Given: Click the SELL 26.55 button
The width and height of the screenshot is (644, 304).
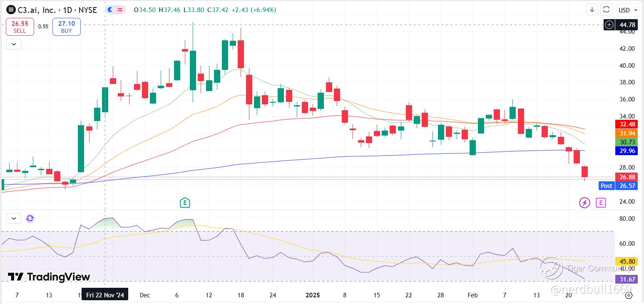Looking at the screenshot, I should pos(20,27).
